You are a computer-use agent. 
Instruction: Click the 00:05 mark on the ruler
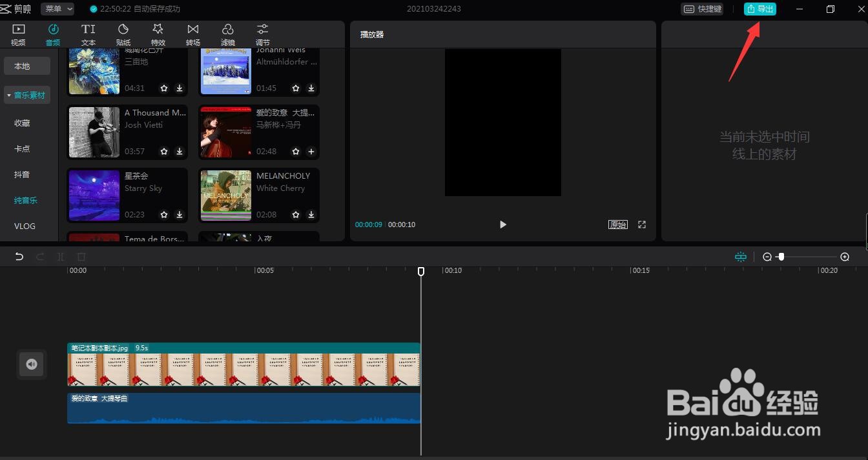[x=265, y=271]
